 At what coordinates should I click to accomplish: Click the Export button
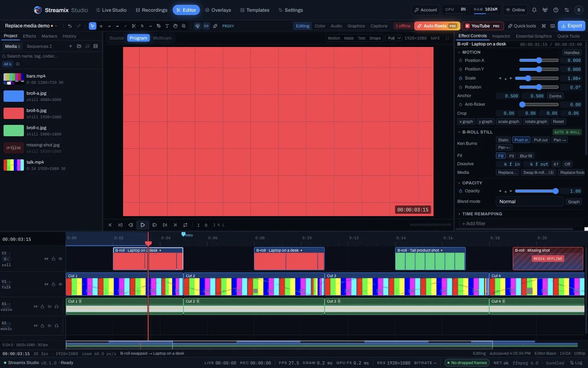pyautogui.click(x=572, y=26)
